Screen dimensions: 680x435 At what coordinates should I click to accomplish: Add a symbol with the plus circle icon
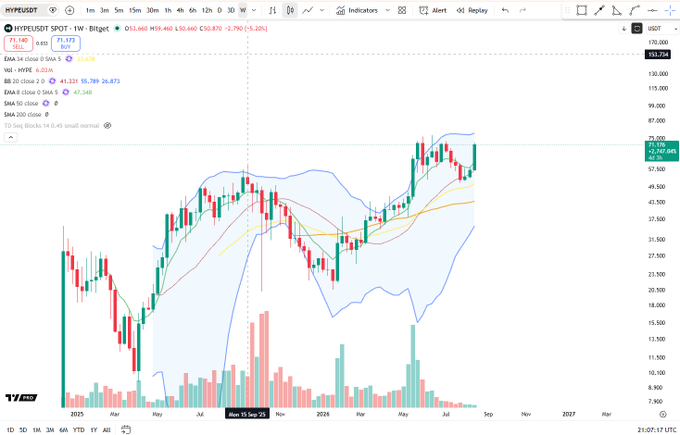pyautogui.click(x=69, y=10)
